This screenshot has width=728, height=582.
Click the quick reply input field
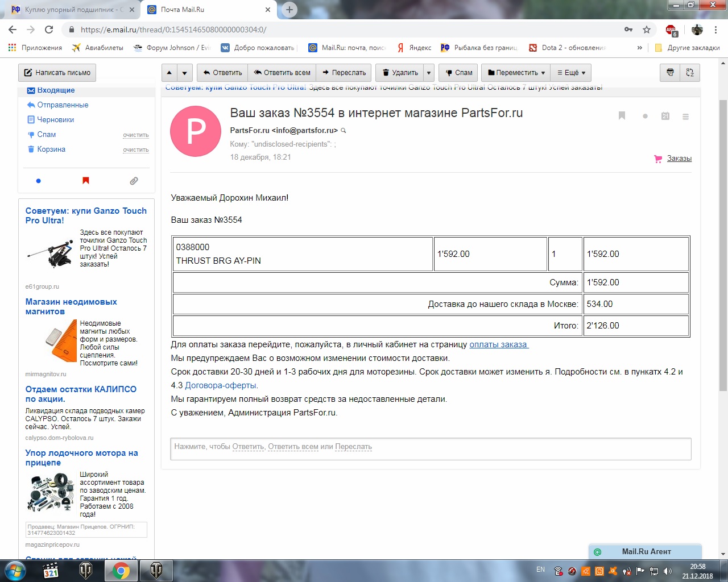(431, 448)
